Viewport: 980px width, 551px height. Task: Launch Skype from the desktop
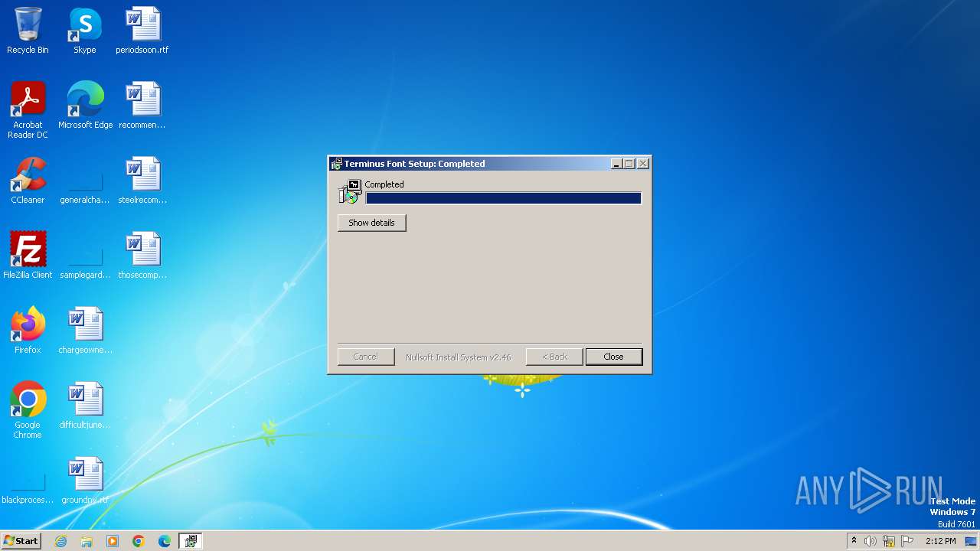point(85,31)
